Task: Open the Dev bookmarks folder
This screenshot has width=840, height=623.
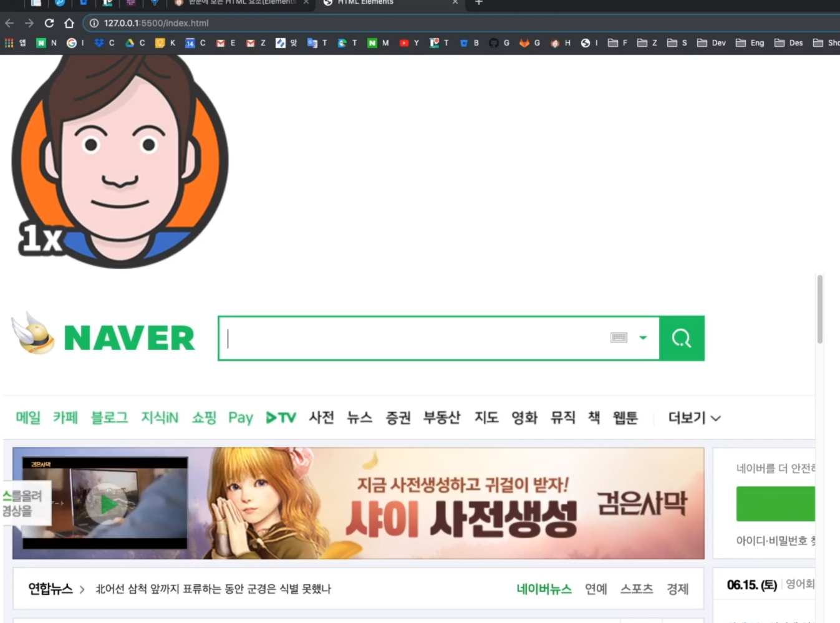Action: pos(712,43)
